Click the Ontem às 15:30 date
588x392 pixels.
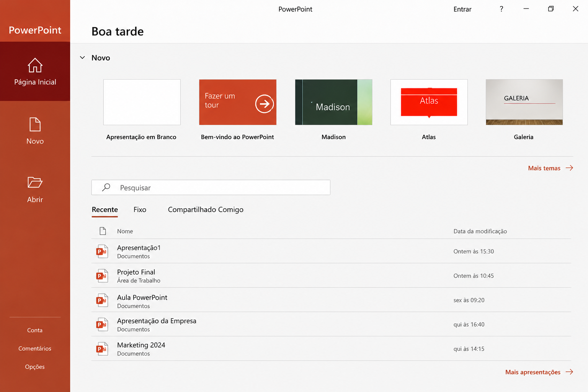pyautogui.click(x=474, y=252)
